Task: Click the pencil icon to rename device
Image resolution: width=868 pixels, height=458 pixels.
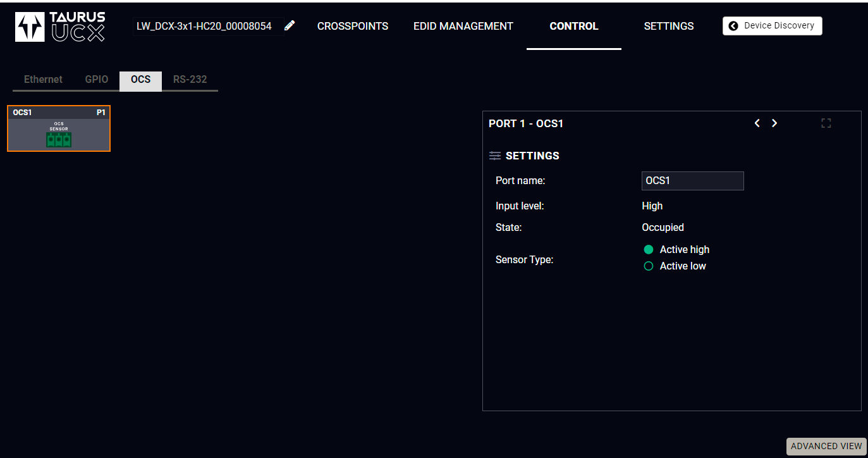Action: pyautogui.click(x=290, y=26)
